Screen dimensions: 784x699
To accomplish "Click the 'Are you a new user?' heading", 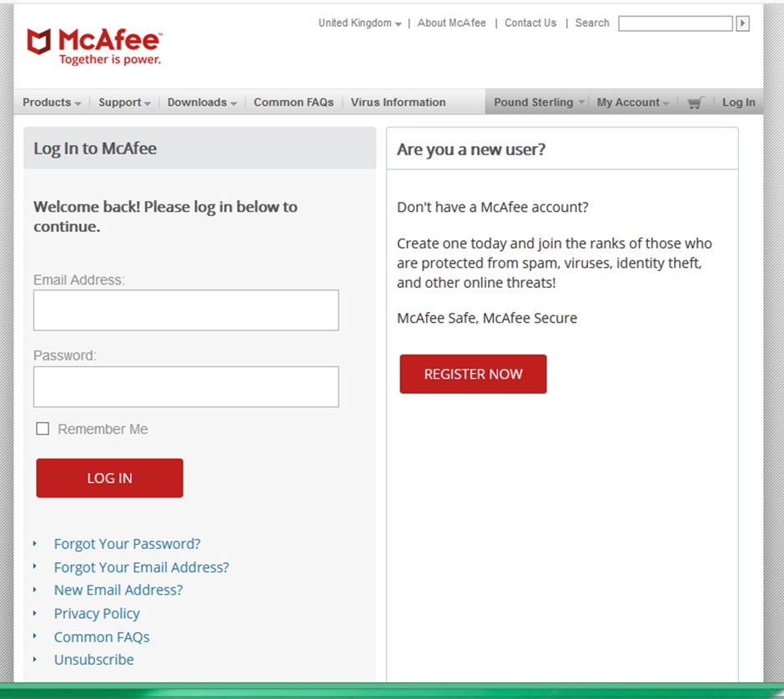I will tap(471, 149).
